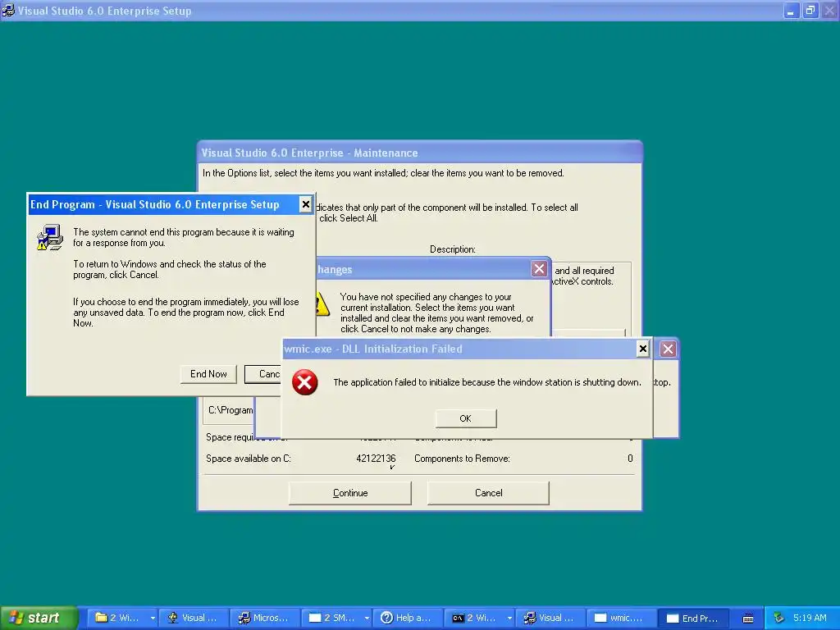The width and height of the screenshot is (840, 630).
Task: Switch to second 'Visual ...' setup taskbar button
Action: tap(550, 618)
